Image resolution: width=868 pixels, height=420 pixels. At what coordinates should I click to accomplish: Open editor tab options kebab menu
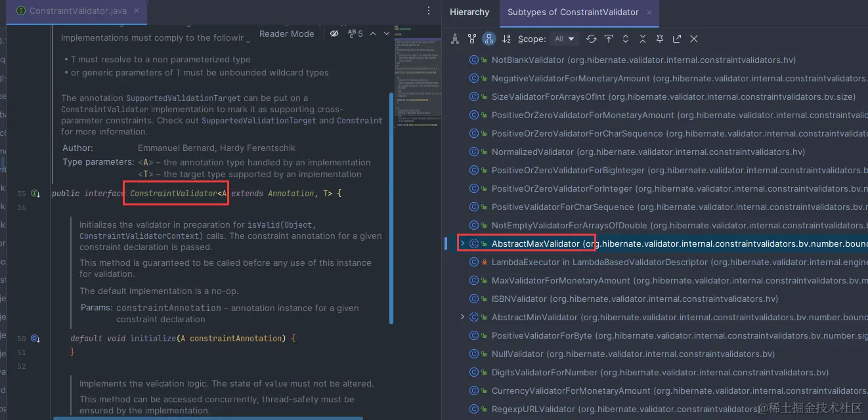click(429, 11)
